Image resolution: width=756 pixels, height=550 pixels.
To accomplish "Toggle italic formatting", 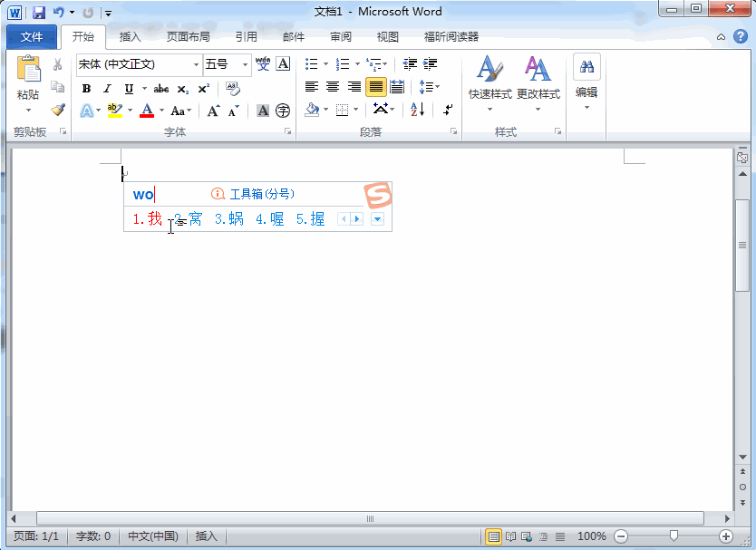I will tap(107, 88).
